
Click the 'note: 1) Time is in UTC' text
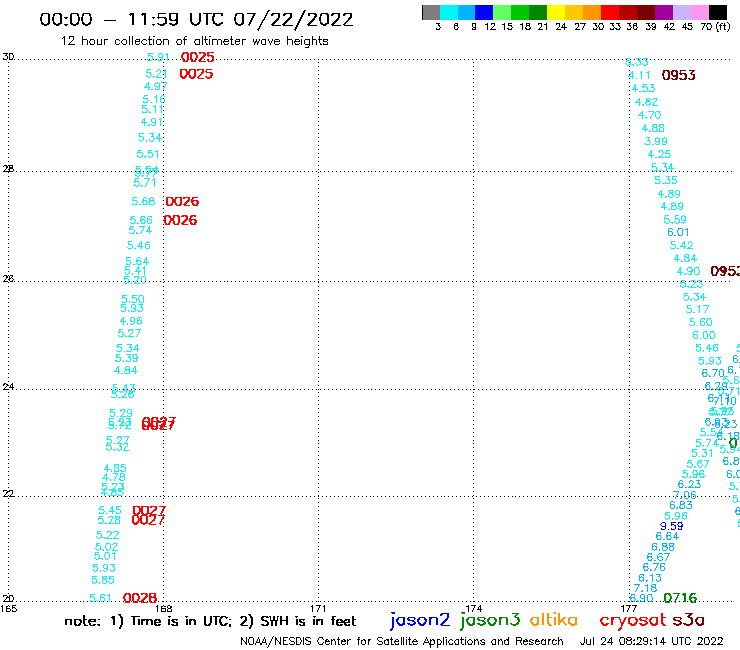tap(148, 621)
